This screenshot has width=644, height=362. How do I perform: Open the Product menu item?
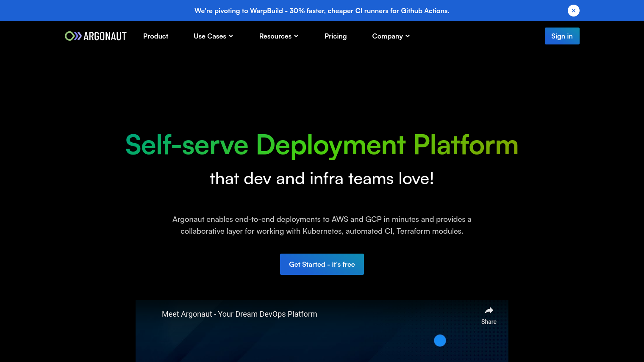pos(155,36)
